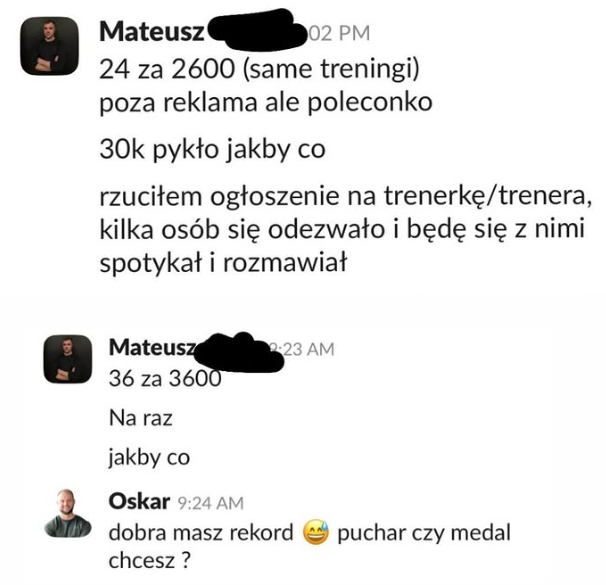Select the line 'poza reklama ale poleconko'
The image size is (606, 585).
pyautogui.click(x=266, y=102)
